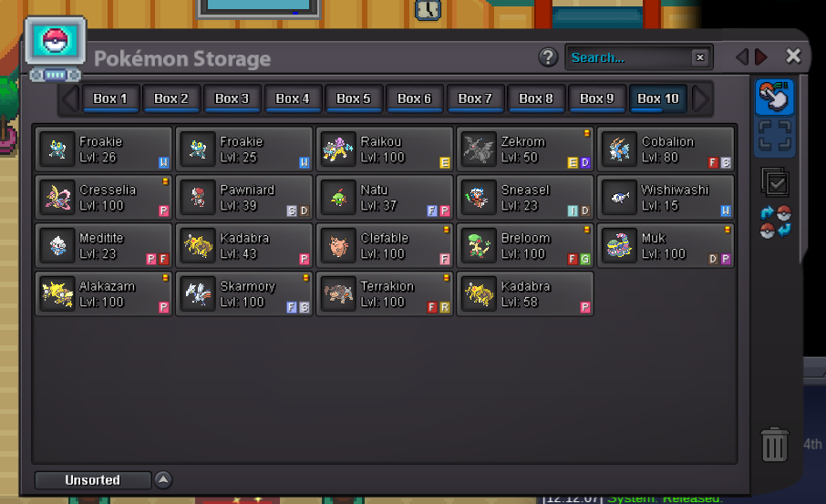Click the Search input field

(629, 57)
